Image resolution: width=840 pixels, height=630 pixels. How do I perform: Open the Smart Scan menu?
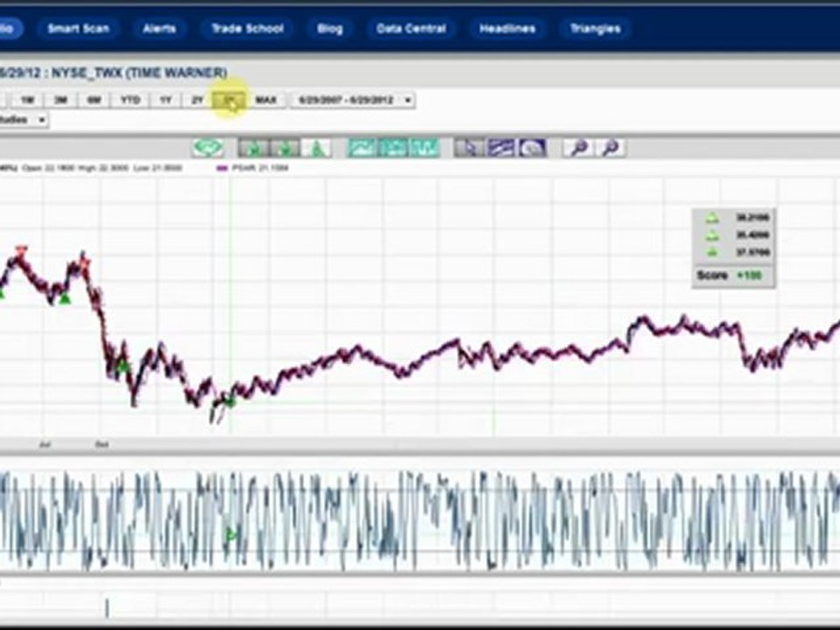78,28
